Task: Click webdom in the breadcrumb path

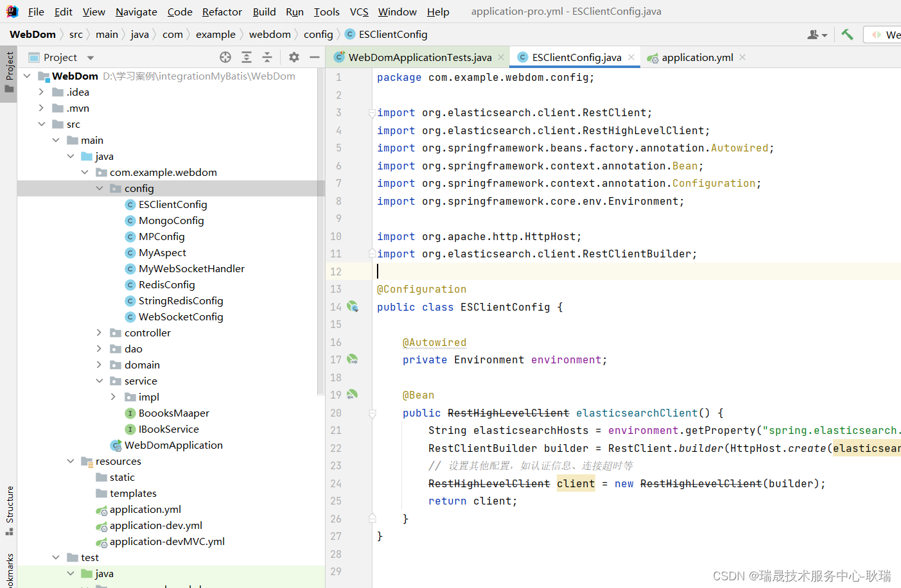Action: (x=270, y=35)
